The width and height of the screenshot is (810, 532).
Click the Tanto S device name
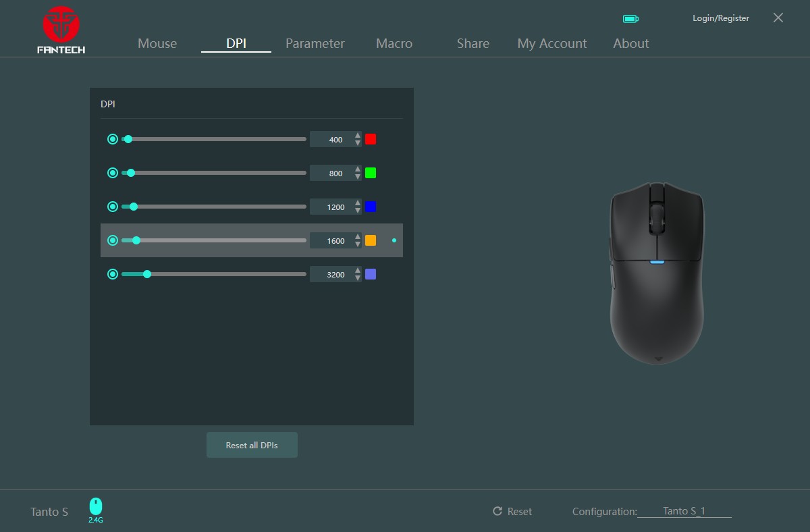pyautogui.click(x=49, y=512)
